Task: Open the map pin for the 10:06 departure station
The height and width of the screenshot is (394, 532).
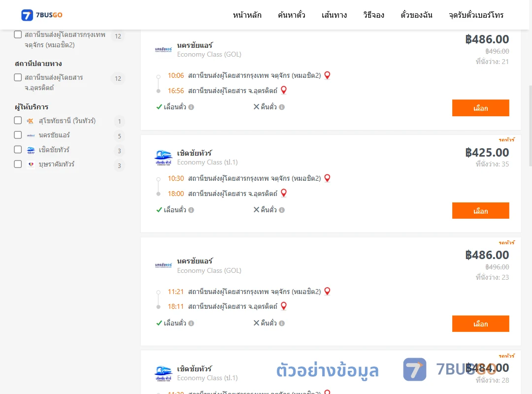Action: point(327,75)
